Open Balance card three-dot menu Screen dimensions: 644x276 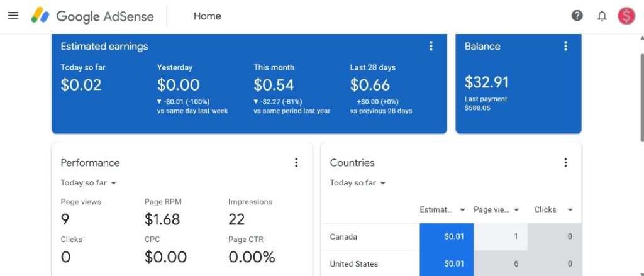[565, 46]
